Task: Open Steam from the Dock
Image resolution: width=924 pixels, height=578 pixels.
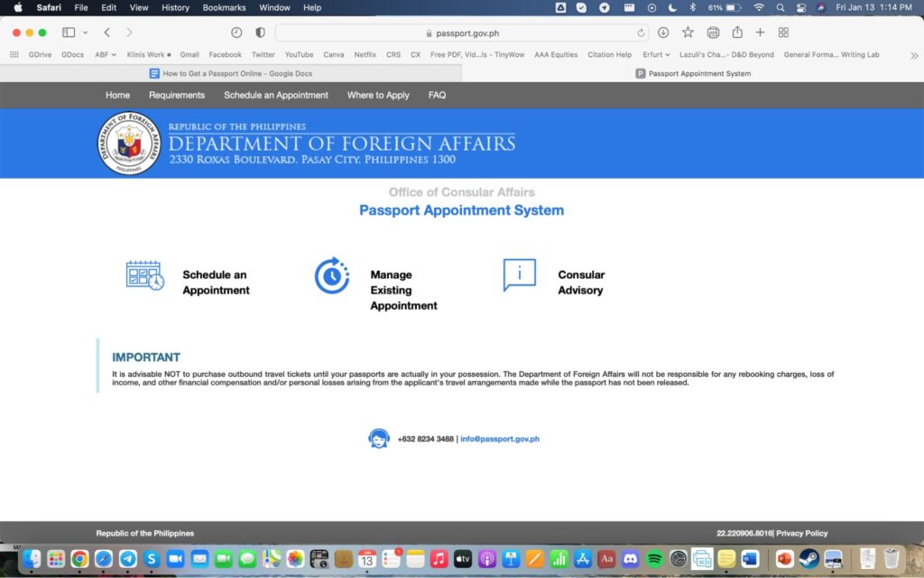Action: [x=809, y=558]
